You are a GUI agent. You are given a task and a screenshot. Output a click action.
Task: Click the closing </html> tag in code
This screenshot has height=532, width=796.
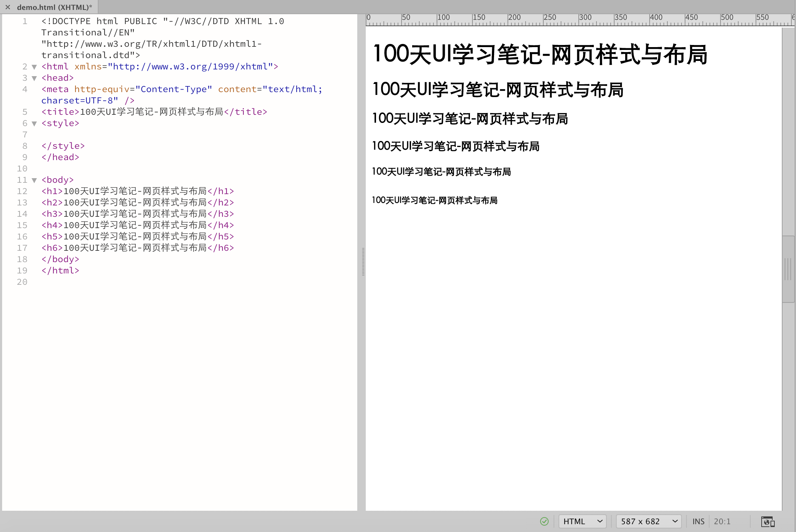tap(60, 271)
